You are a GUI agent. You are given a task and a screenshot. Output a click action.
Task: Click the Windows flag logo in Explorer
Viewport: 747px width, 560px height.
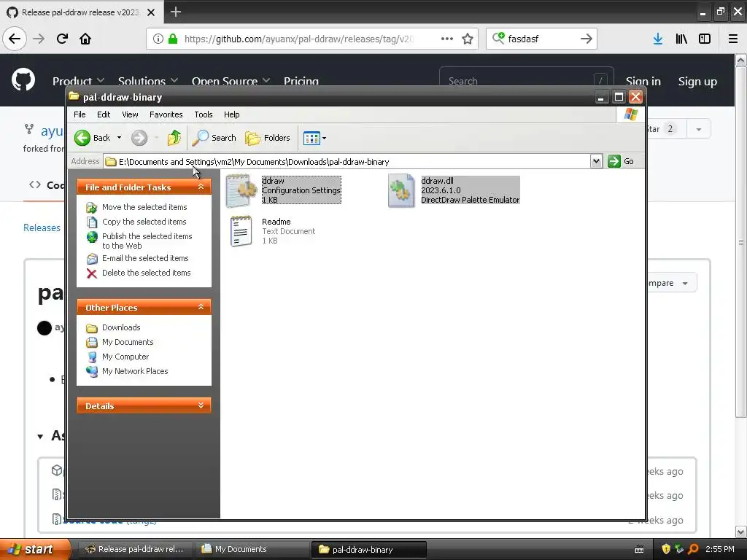click(x=631, y=114)
